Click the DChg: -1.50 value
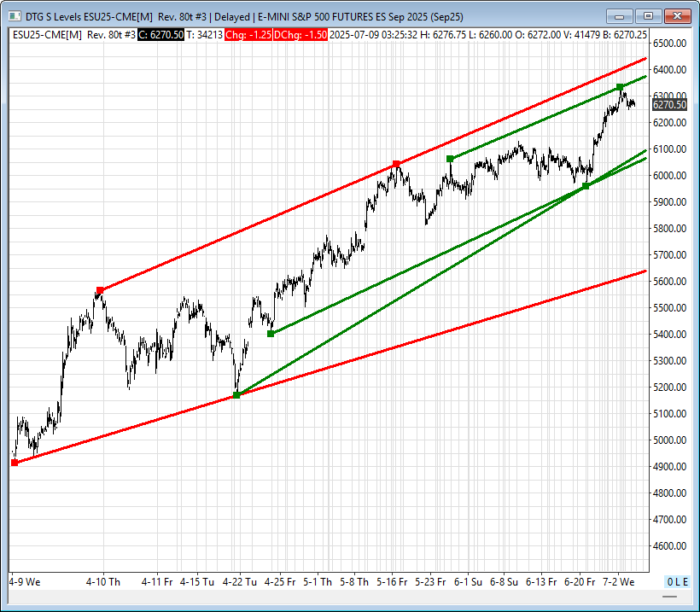Image resolution: width=700 pixels, height=612 pixels. tap(300, 35)
